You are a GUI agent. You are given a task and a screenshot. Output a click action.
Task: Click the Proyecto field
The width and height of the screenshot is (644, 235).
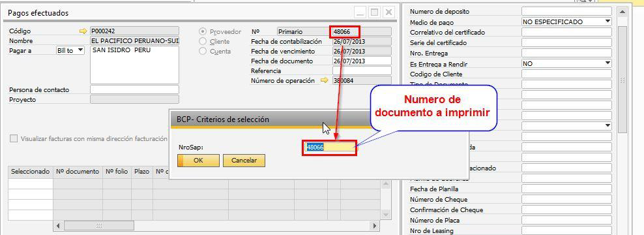click(134, 99)
